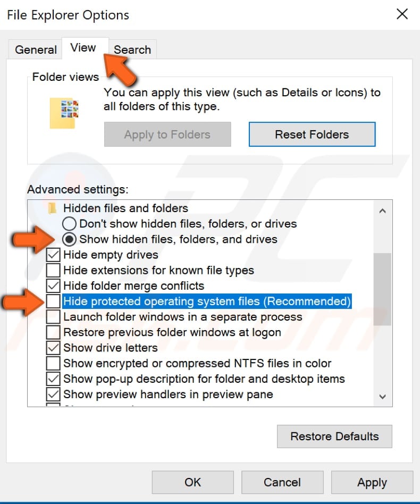Enable 'Restore previous folder windows at logon'

point(54,332)
